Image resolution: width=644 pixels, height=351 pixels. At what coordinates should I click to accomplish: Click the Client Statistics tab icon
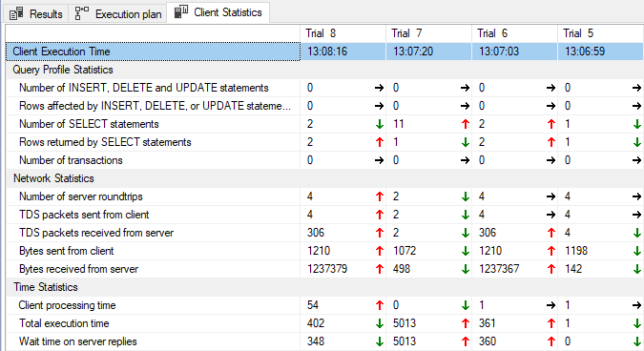click(x=181, y=11)
